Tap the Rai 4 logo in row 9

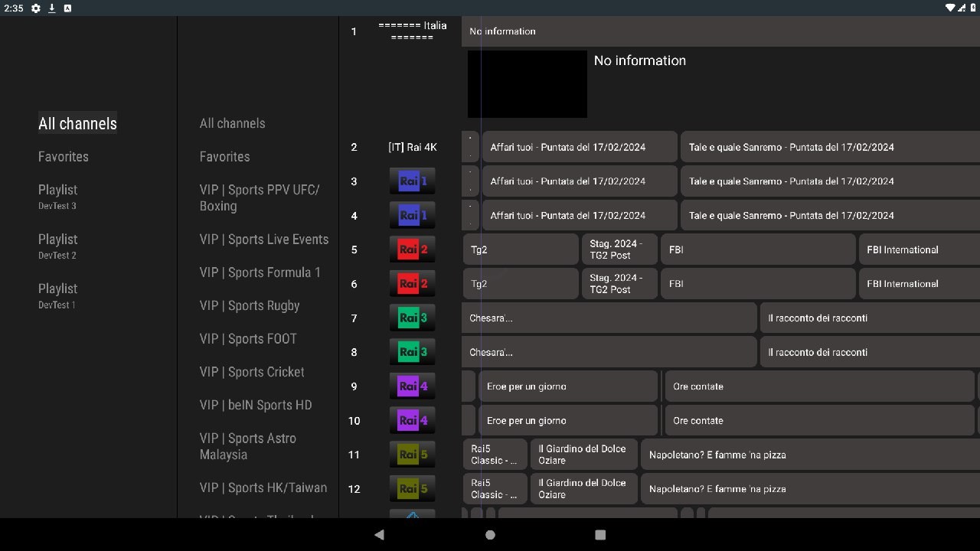[412, 386]
